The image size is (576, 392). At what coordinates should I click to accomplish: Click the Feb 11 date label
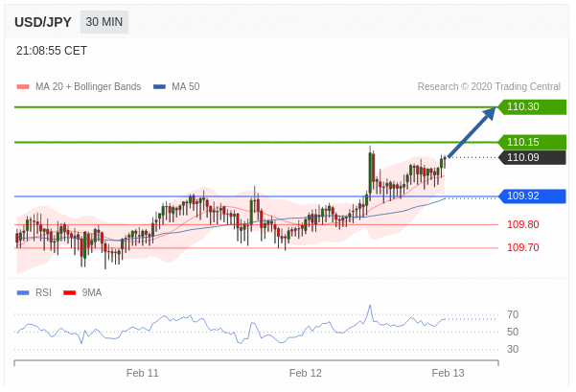tap(143, 373)
